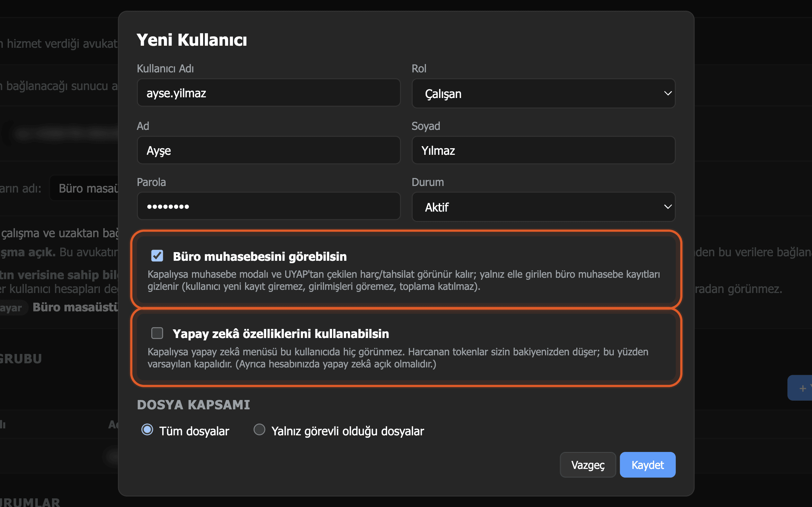812x507 pixels.
Task: Click the Yapay zekâ özelliklerini kullanabilsin label
Action: click(281, 334)
